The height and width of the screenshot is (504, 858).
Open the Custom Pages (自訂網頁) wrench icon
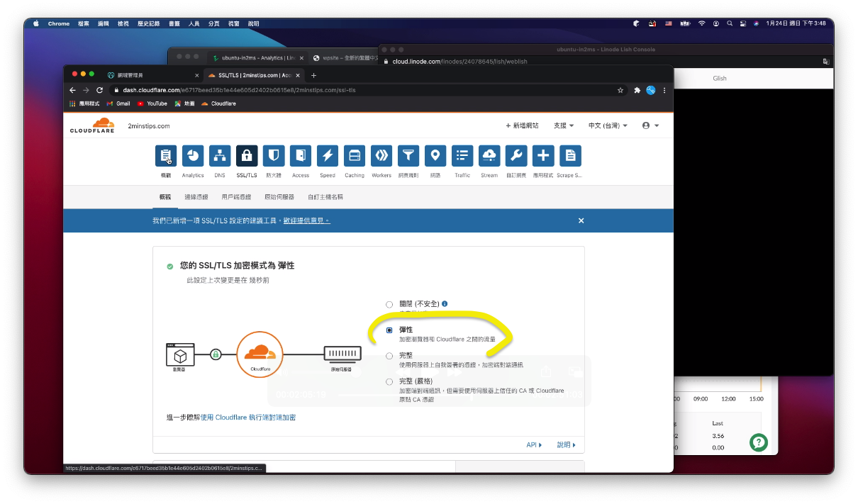516,155
